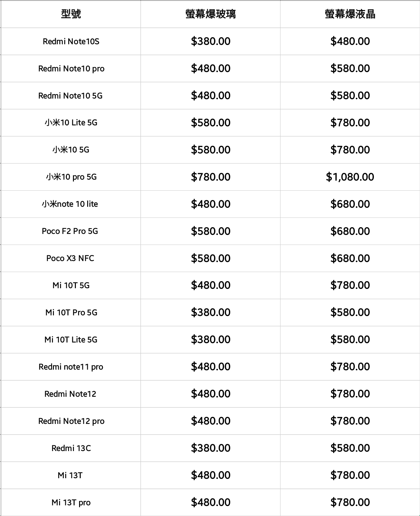Viewport: 420px width, 516px height.
Task: Select the 小米10 Lite 5G cell
Action: (x=71, y=122)
